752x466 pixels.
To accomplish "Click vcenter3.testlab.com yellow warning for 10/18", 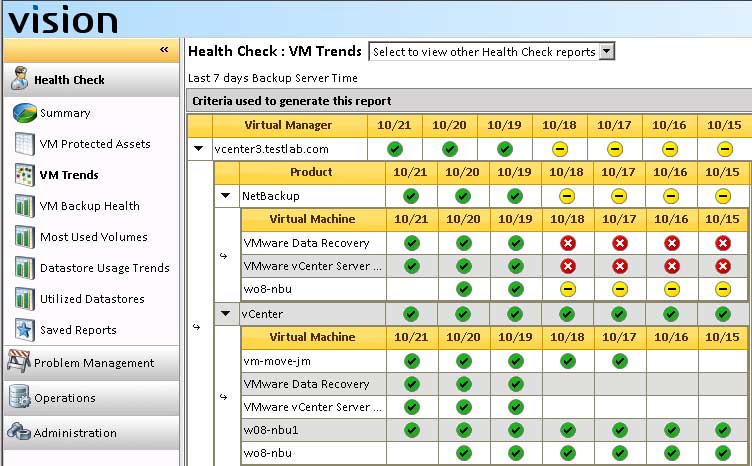I will pos(560,149).
